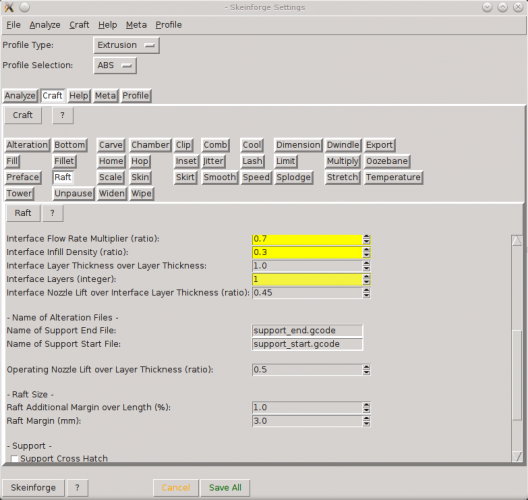Increase Interface Flow Rate Multiplier with spinner arrow
This screenshot has width=528, height=500.
(366, 237)
